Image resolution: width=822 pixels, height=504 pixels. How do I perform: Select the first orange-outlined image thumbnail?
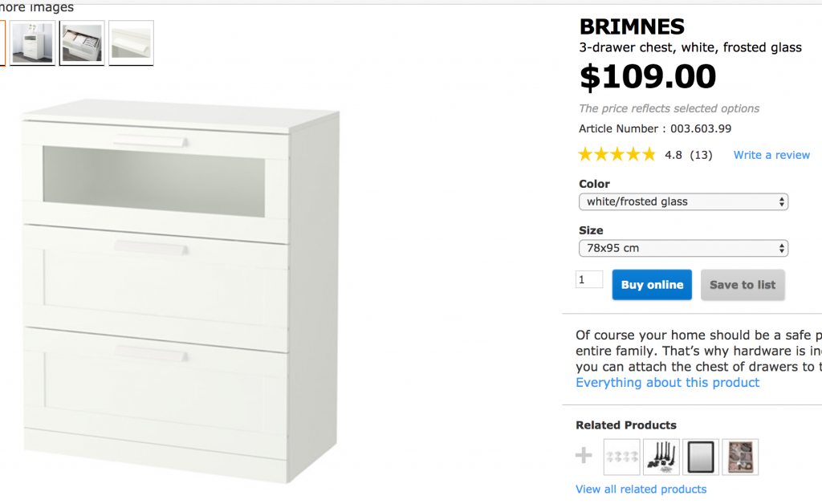[2, 43]
